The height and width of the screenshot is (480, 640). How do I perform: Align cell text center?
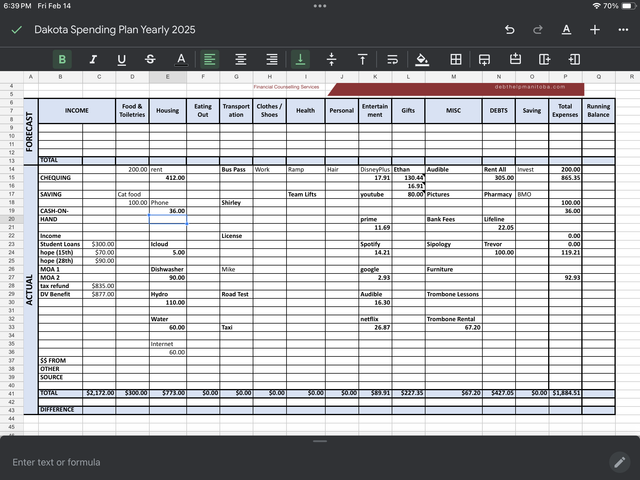click(240, 60)
